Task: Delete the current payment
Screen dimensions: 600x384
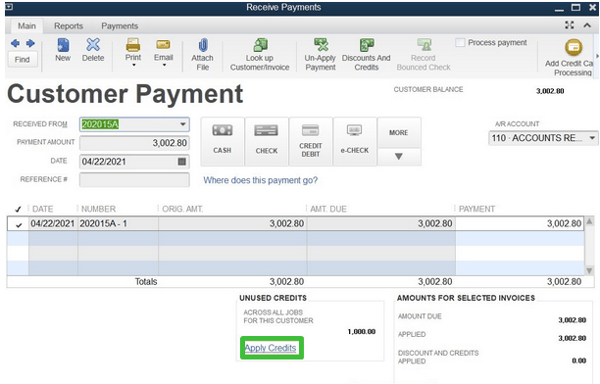Action: (93, 50)
